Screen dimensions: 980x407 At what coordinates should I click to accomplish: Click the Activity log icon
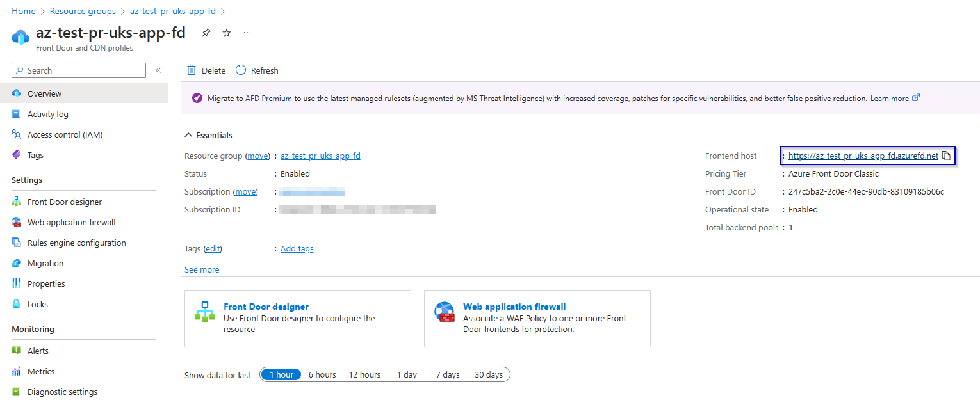pyautogui.click(x=17, y=114)
